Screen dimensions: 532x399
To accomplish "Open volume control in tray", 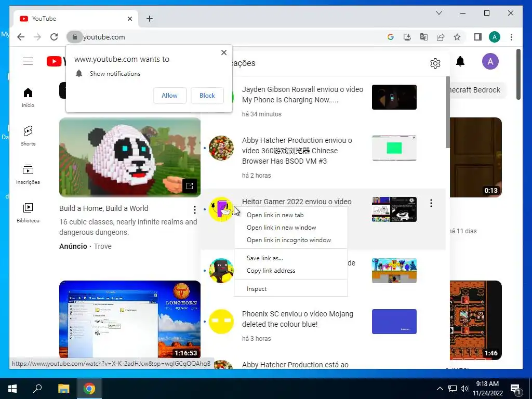I will [464, 389].
